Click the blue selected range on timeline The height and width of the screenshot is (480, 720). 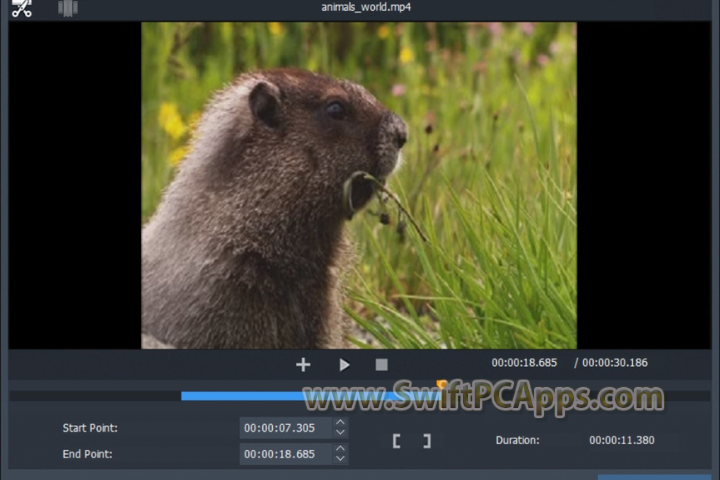311,396
